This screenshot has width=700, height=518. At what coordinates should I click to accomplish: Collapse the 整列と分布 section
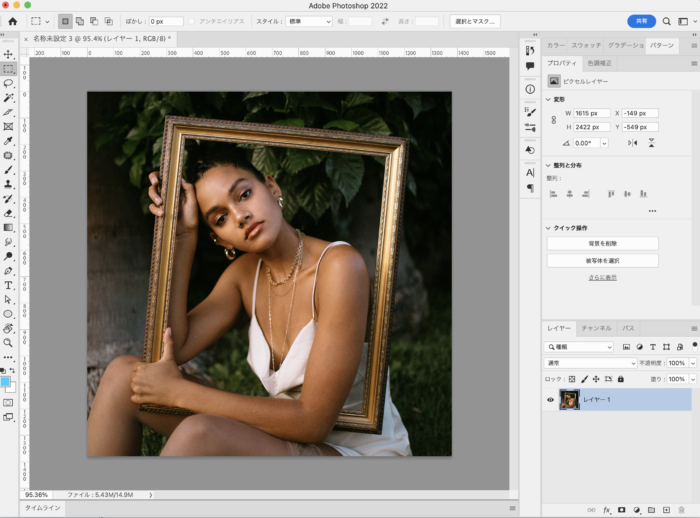tap(548, 165)
